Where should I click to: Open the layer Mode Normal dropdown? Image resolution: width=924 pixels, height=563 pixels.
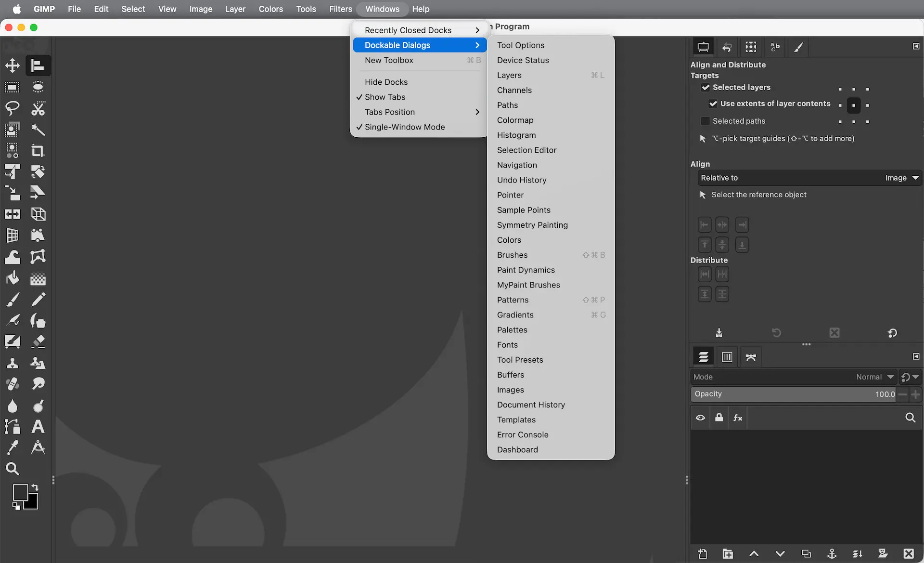793,377
